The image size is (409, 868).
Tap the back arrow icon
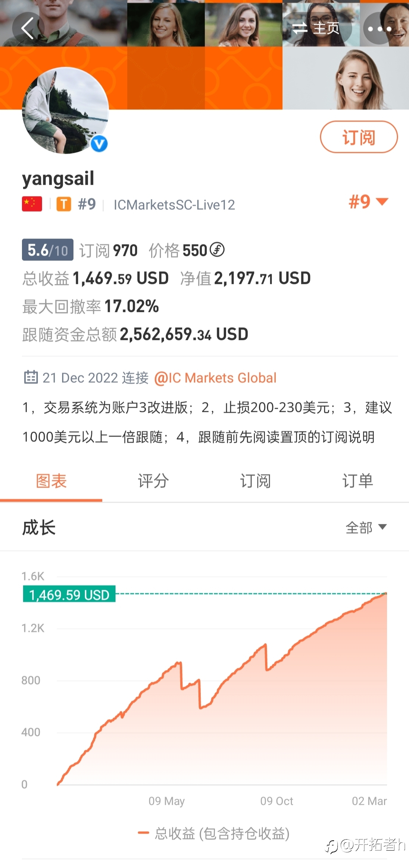(x=28, y=28)
